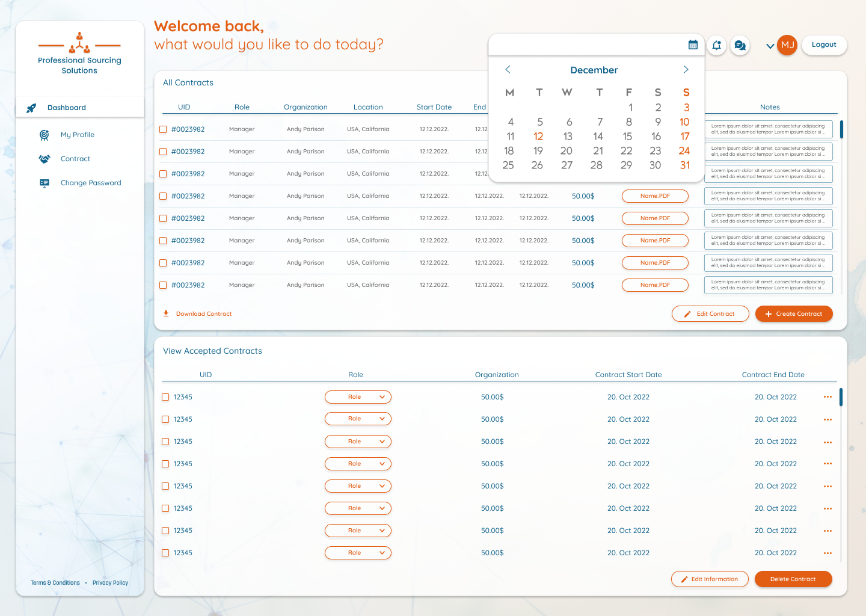The height and width of the screenshot is (616, 866).
Task: Open Terms & Conditions link
Action: 55,583
